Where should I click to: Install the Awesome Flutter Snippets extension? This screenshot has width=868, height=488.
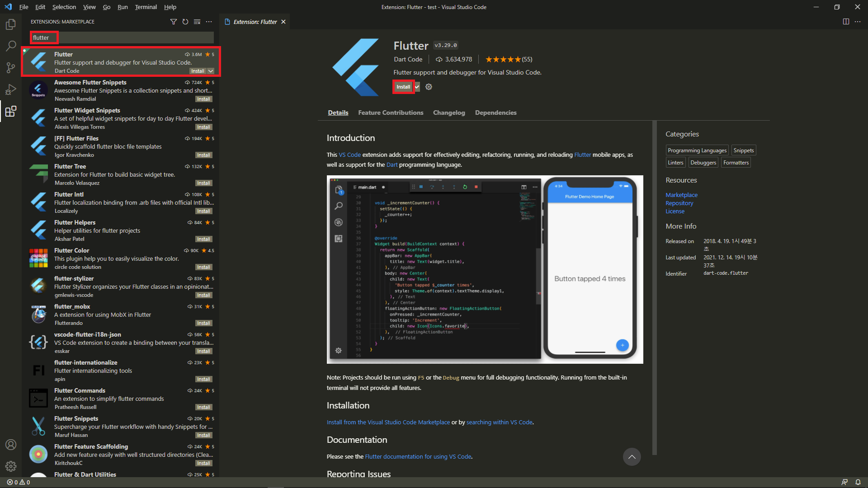pos(203,99)
